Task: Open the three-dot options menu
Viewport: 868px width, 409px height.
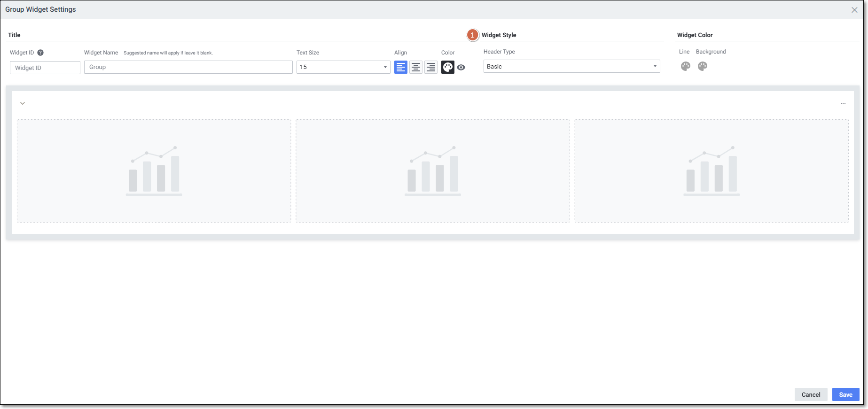Action: pos(843,103)
